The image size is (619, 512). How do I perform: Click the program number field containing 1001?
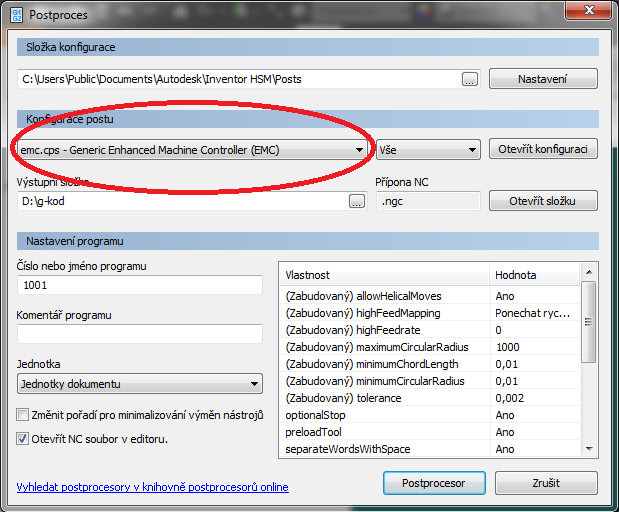[x=139, y=285]
